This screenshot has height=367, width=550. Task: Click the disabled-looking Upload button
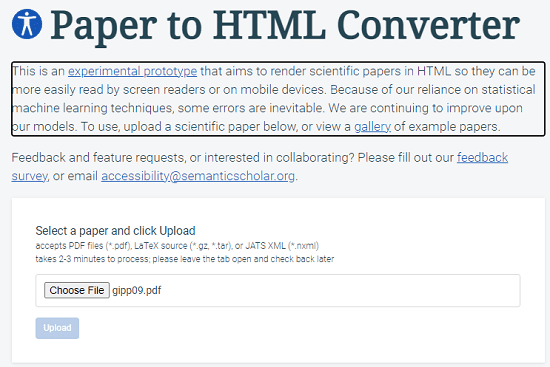tap(57, 328)
